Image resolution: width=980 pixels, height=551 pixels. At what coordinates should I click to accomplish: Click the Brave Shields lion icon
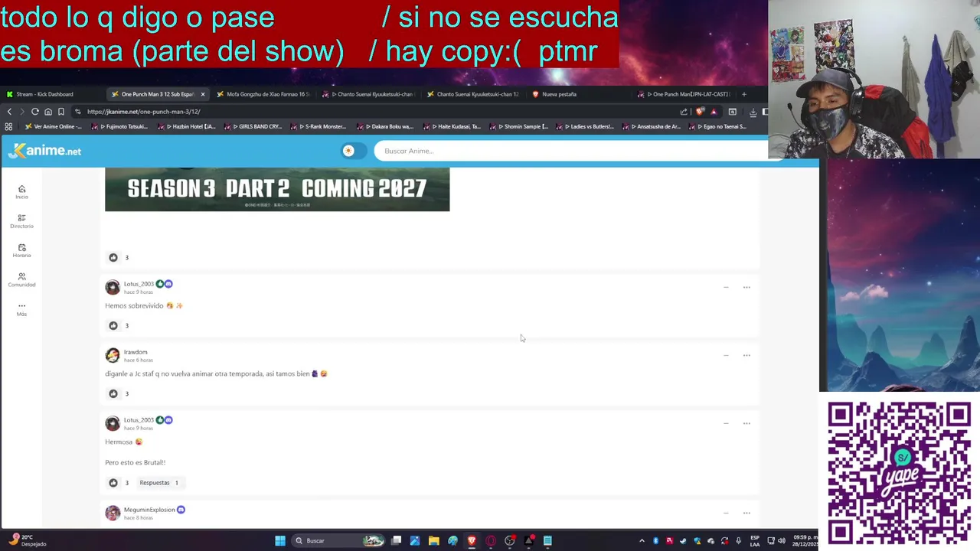[700, 112]
